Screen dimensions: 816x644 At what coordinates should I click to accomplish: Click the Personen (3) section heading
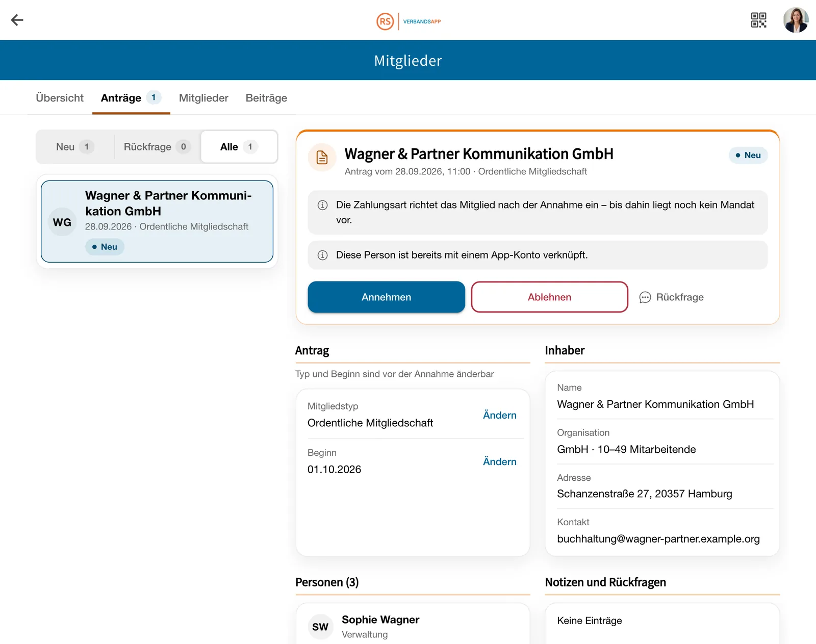[327, 582]
